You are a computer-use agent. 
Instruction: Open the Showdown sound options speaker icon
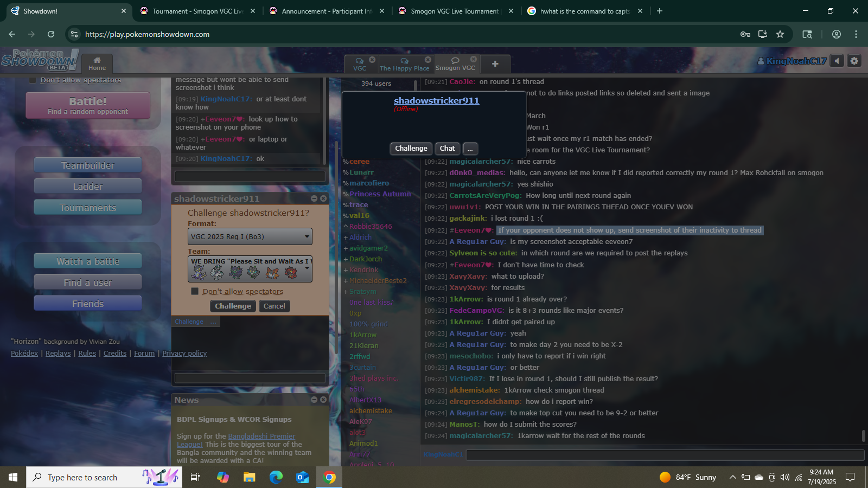[x=837, y=61]
